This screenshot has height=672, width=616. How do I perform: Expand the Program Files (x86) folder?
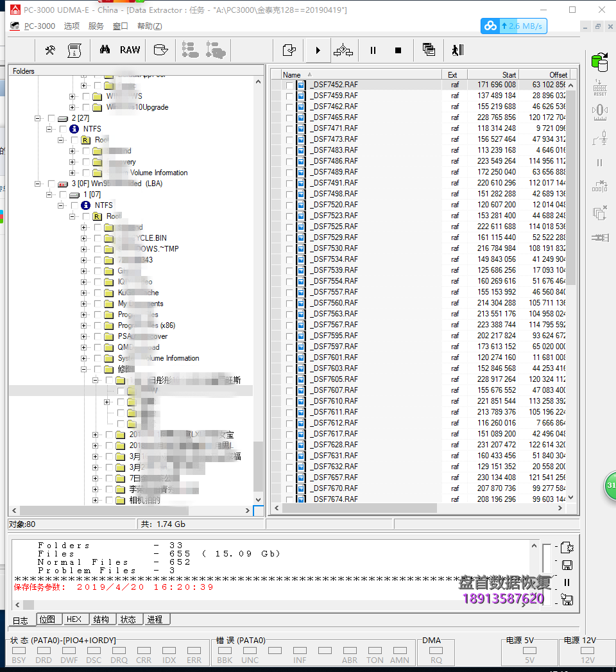point(83,325)
